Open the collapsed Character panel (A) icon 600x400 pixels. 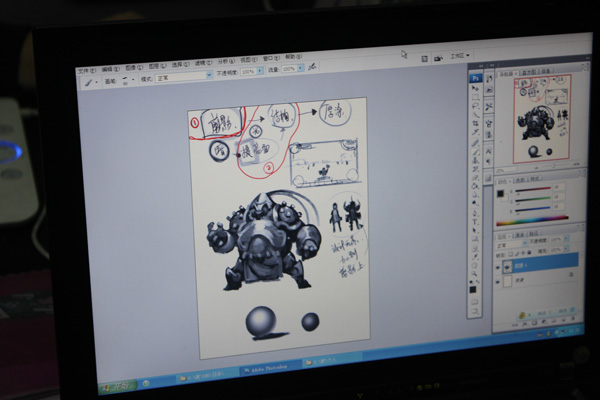489,151
